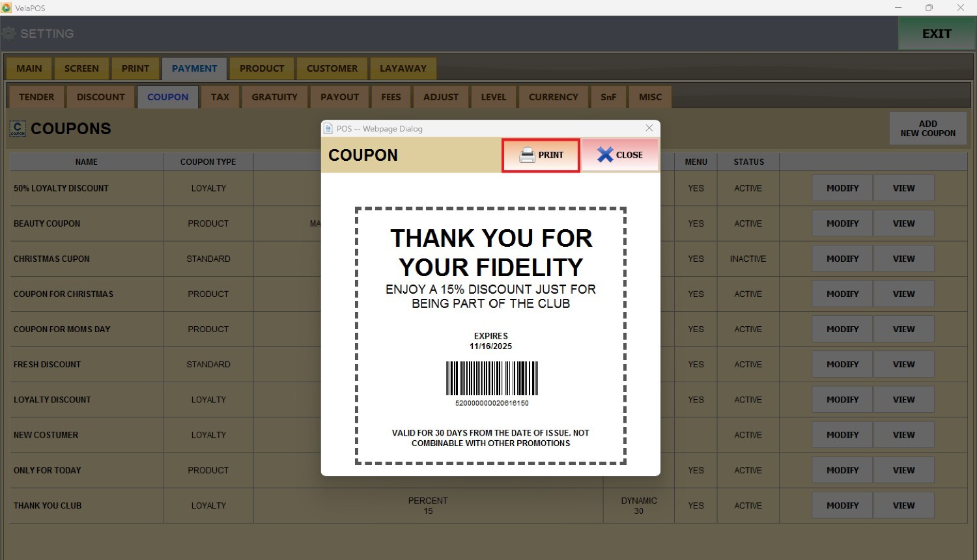
Task: Go to the Currency sub-tab
Action: coord(553,97)
